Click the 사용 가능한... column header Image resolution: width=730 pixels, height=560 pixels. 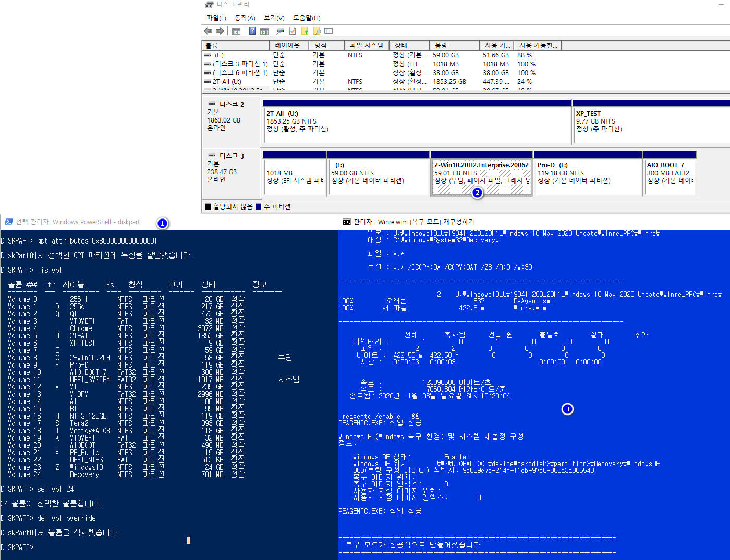pos(538,45)
